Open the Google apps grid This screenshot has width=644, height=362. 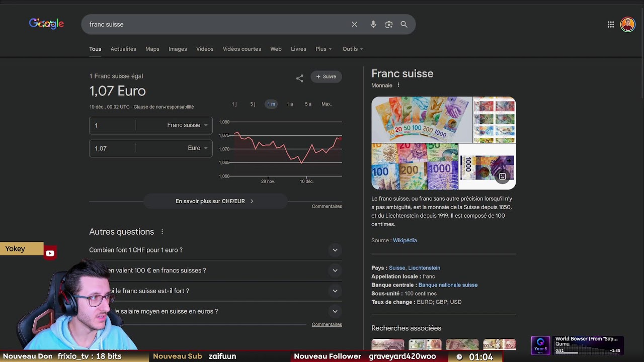coord(611,24)
